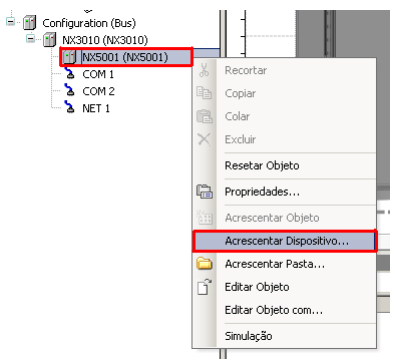The image size is (395, 362).
Task: Click the Configuration (Bus) device icon
Action: (30, 23)
